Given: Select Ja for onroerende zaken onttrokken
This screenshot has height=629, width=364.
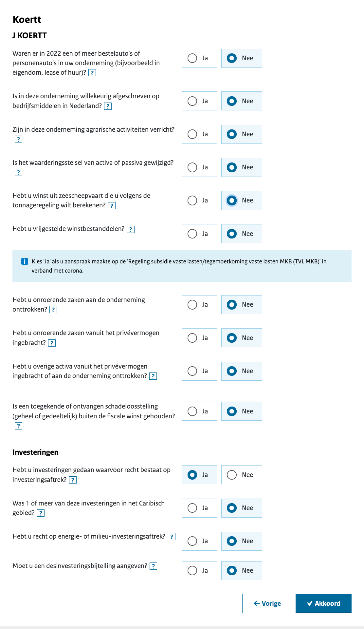Looking at the screenshot, I should click(x=199, y=305).
